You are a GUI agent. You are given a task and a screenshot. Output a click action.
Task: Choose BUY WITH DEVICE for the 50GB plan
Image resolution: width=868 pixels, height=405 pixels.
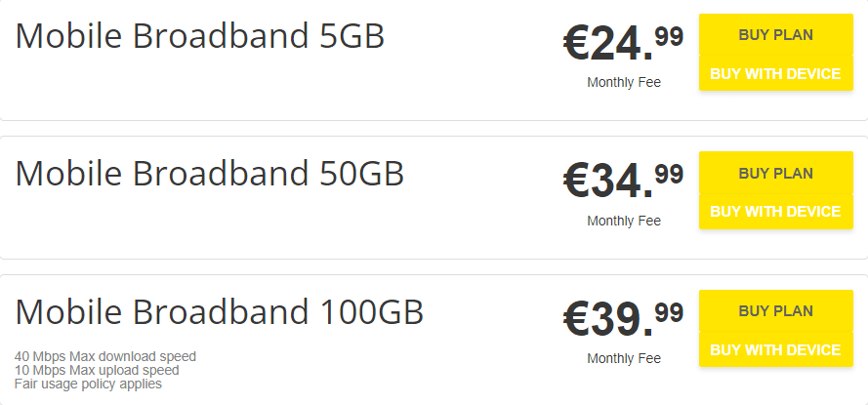tap(775, 211)
